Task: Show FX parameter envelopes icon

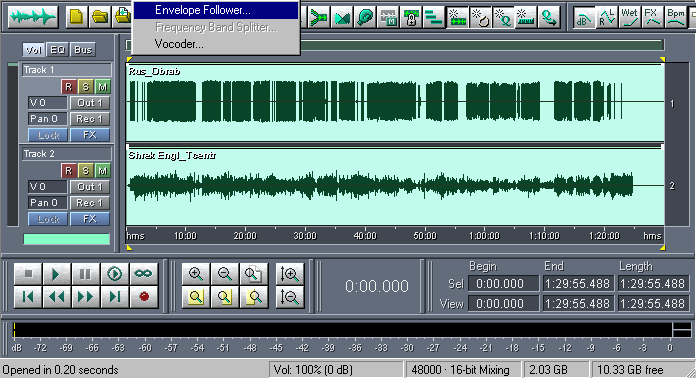Action: [652, 18]
